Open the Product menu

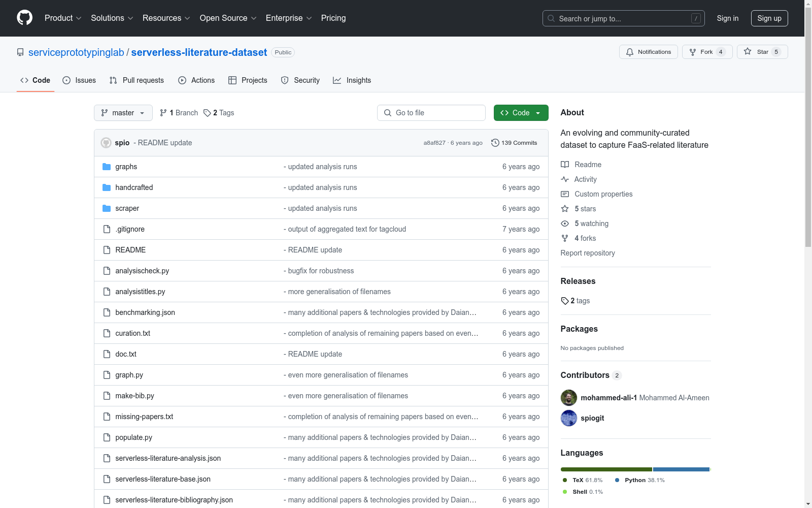pos(63,18)
